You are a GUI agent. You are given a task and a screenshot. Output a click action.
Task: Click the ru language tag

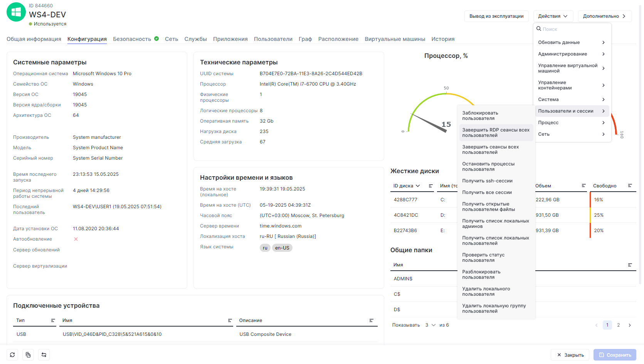(265, 248)
